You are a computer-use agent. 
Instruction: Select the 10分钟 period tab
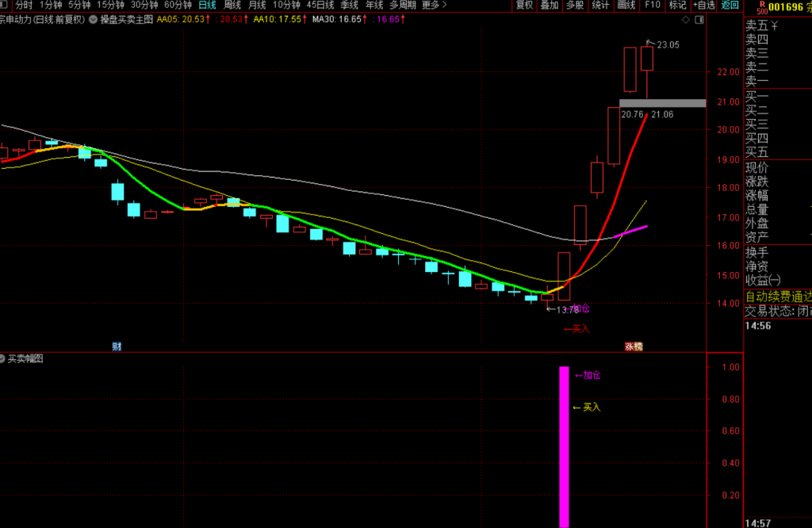pyautogui.click(x=286, y=6)
